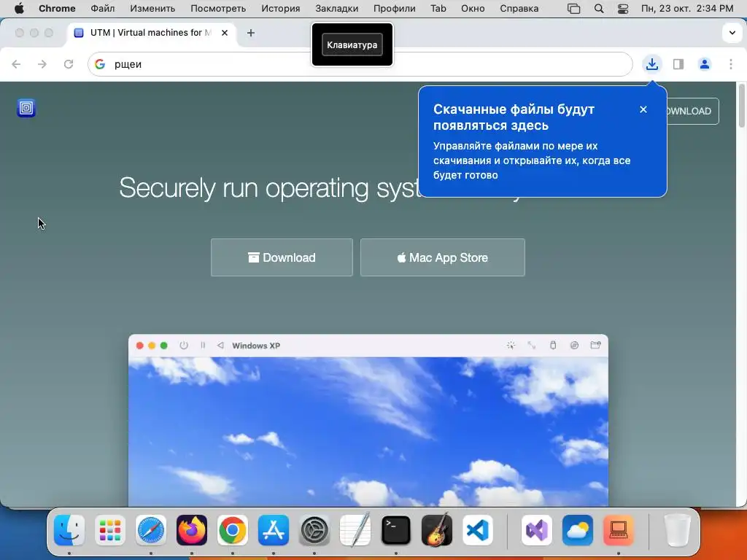
Task: Click the power icon in Windows XP screenshot
Action: coord(183,346)
